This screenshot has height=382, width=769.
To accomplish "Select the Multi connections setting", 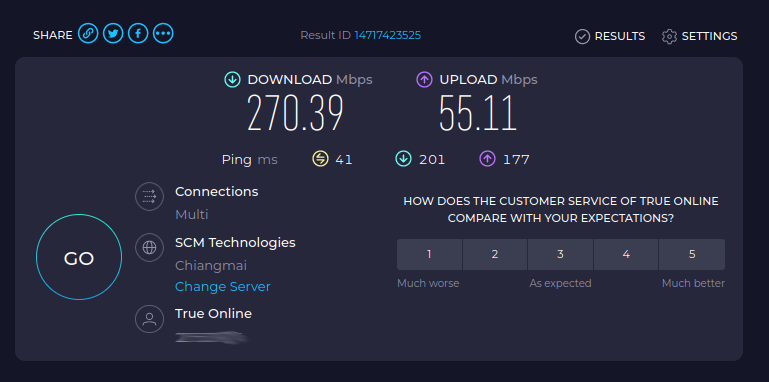I will coord(192,215).
